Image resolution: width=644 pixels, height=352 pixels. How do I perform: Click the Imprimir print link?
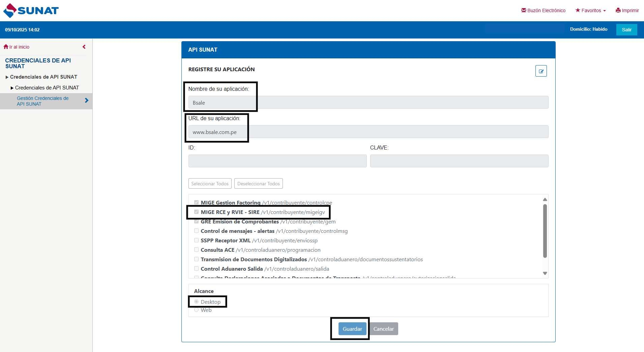point(627,10)
